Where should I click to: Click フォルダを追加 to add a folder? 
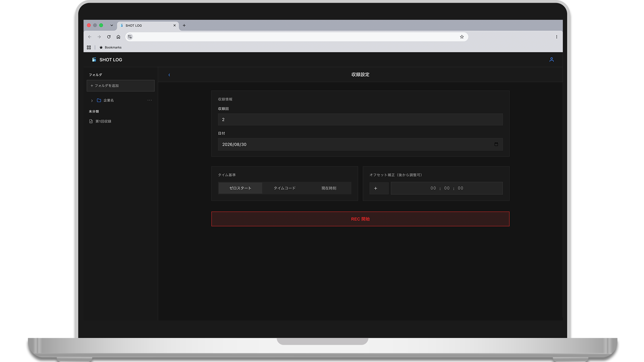[121, 86]
